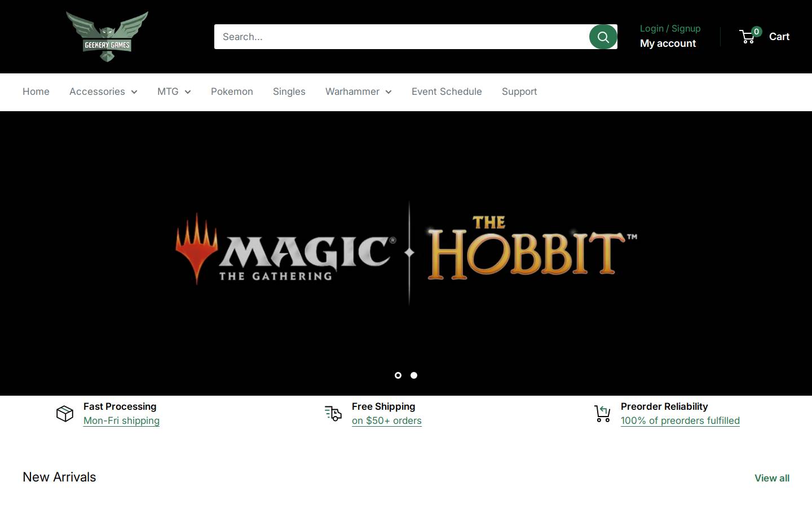Click 100% of preorders fulfilled link

point(680,421)
